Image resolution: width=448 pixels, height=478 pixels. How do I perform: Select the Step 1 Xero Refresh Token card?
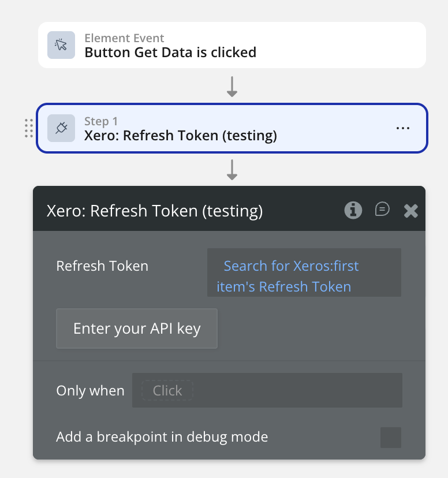pos(231,128)
